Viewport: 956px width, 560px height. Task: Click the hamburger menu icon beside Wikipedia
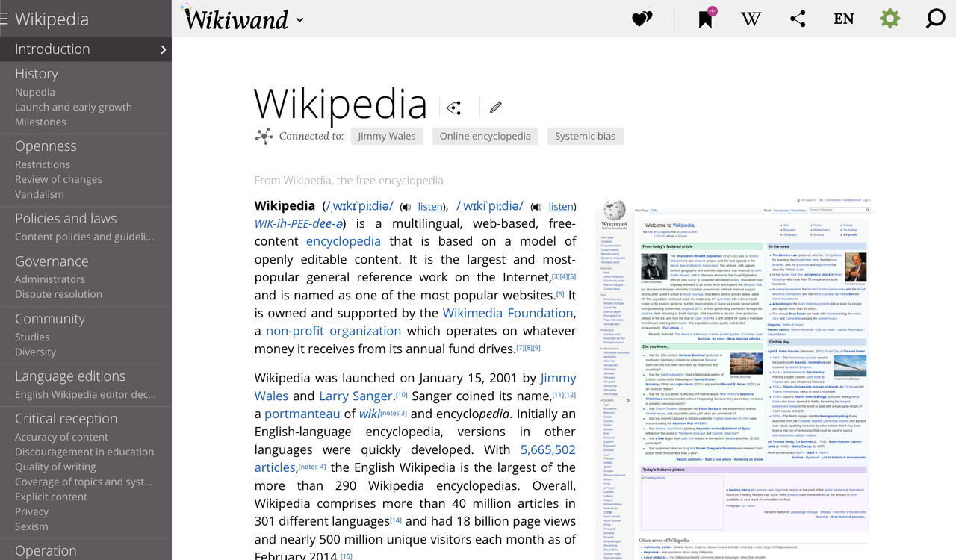4,19
